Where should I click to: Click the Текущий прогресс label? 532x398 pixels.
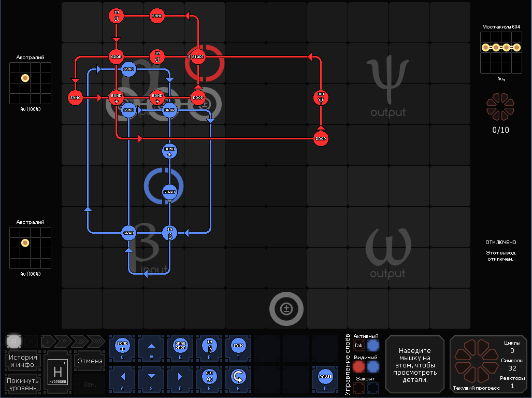(x=477, y=388)
